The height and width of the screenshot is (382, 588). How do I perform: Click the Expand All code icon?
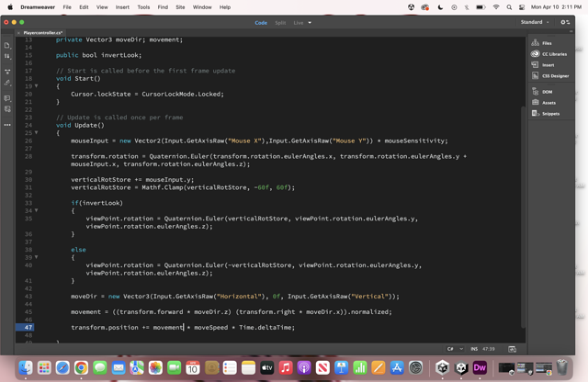pyautogui.click(x=7, y=72)
